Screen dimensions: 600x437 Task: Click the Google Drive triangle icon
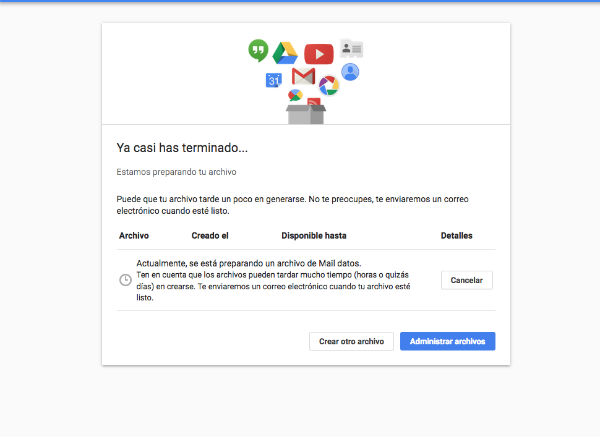coord(285,53)
